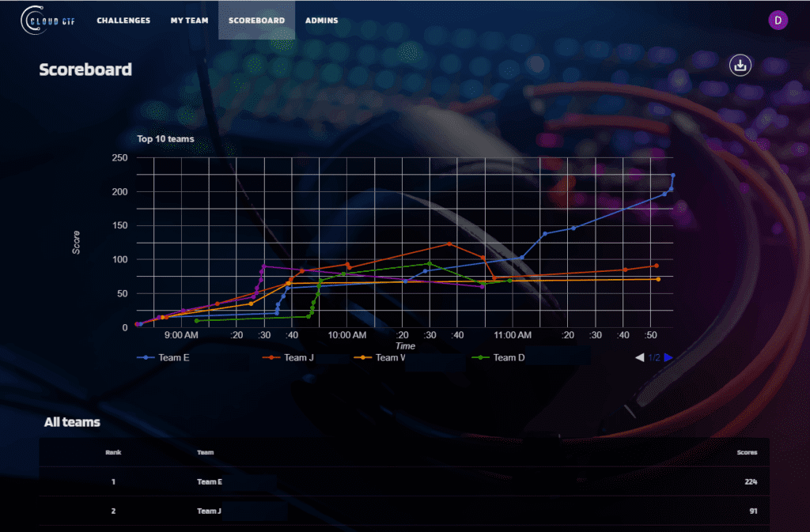Click Team E's highest data point on the chart

(672, 176)
